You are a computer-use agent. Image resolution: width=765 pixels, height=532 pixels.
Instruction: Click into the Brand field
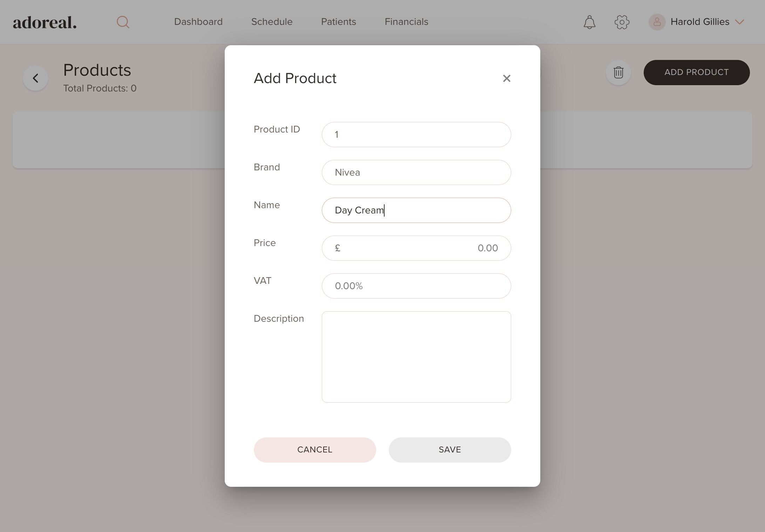tap(416, 172)
